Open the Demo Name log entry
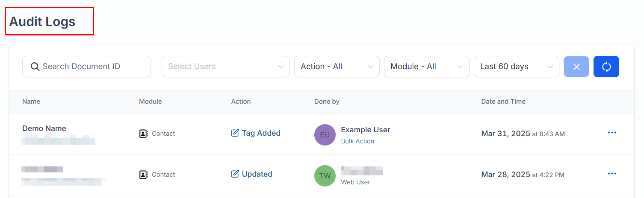 point(44,128)
